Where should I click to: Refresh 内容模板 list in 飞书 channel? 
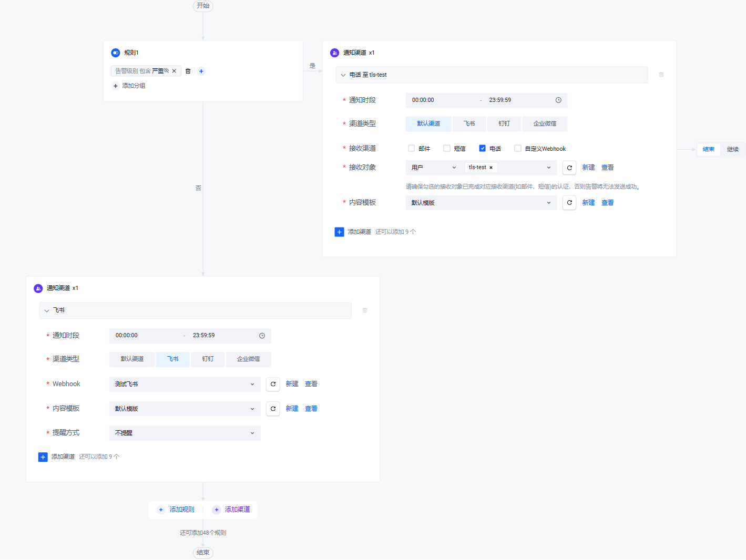[x=273, y=409]
